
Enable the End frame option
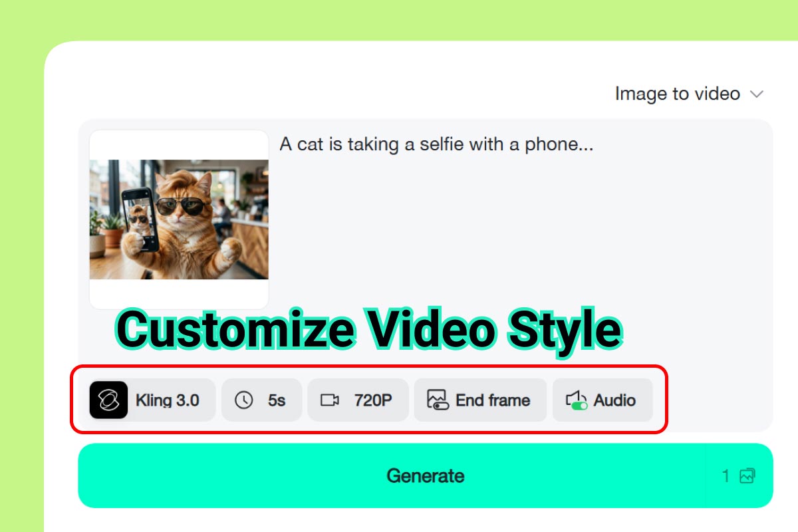(x=480, y=400)
